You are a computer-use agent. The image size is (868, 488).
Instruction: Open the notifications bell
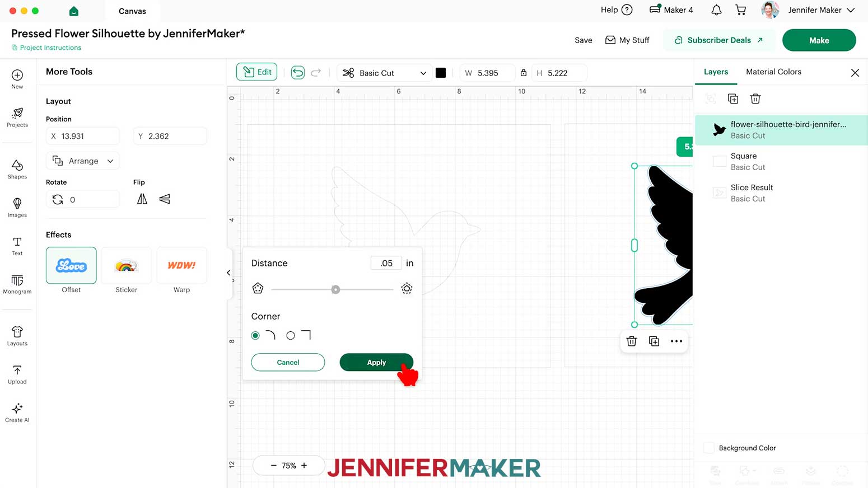716,10
